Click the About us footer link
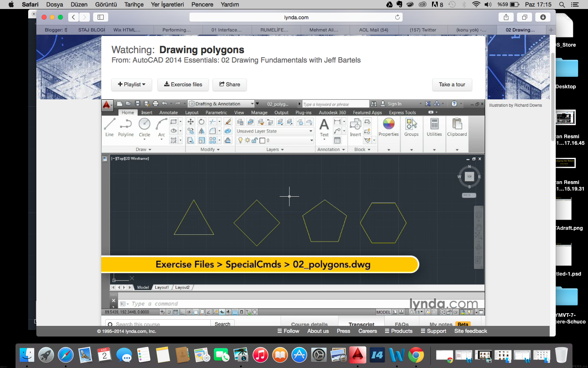This screenshot has height=368, width=588. click(x=318, y=331)
